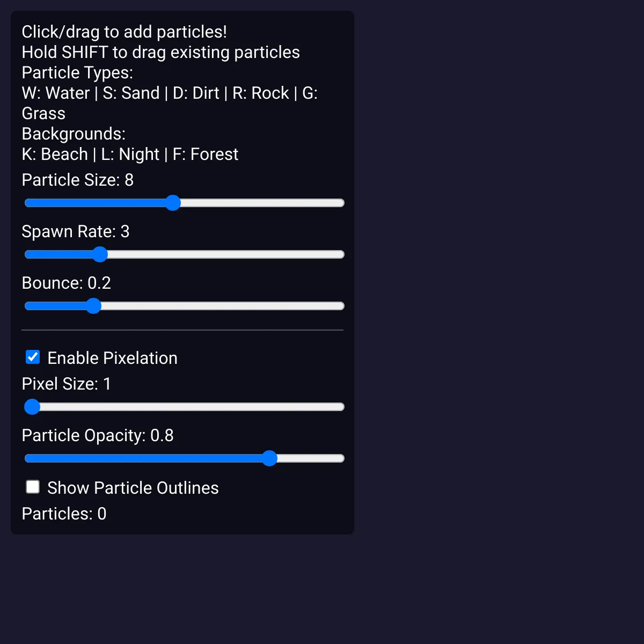This screenshot has height=644, width=644.
Task: Click the Particle Size slider handle
Action: (173, 203)
